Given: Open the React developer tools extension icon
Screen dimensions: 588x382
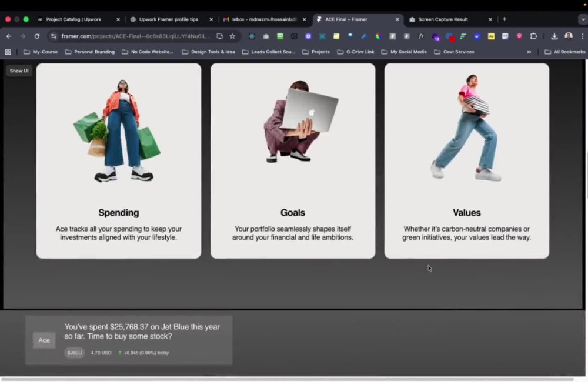Looking at the screenshot, I should 252,36.
